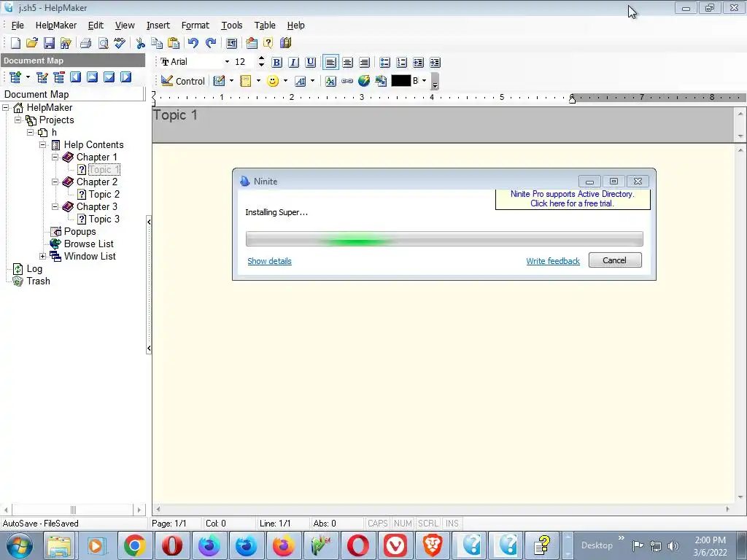This screenshot has width=747, height=560.
Task: Align text right
Action: point(365,63)
